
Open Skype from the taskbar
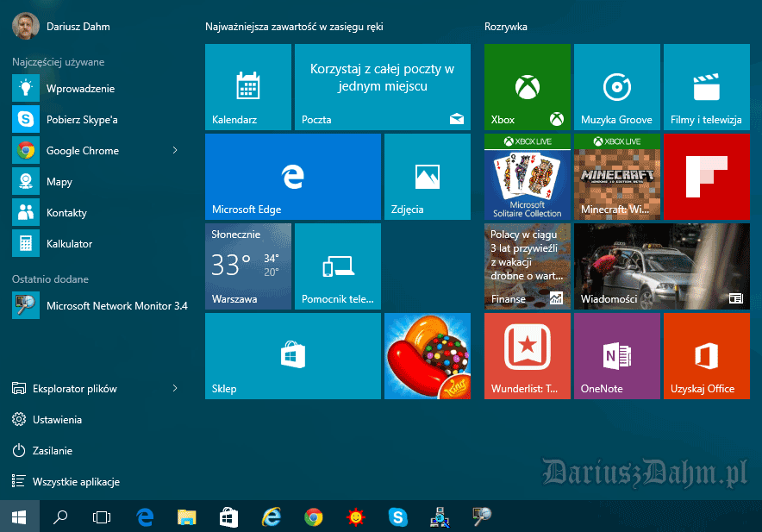[x=397, y=517]
